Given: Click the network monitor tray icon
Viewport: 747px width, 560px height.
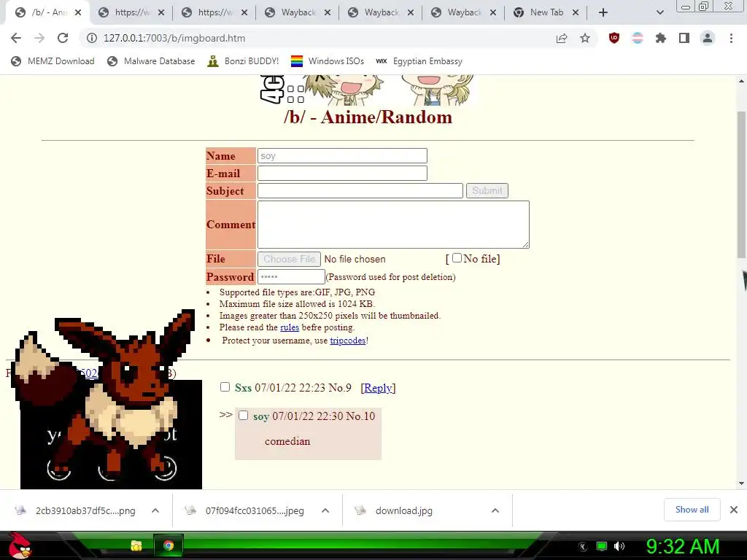Looking at the screenshot, I should 602,546.
